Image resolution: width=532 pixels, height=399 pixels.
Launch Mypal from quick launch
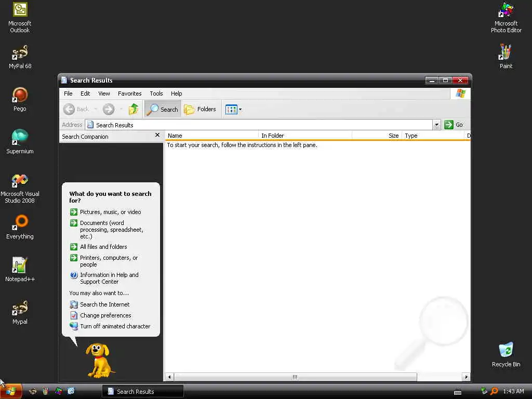click(33, 391)
